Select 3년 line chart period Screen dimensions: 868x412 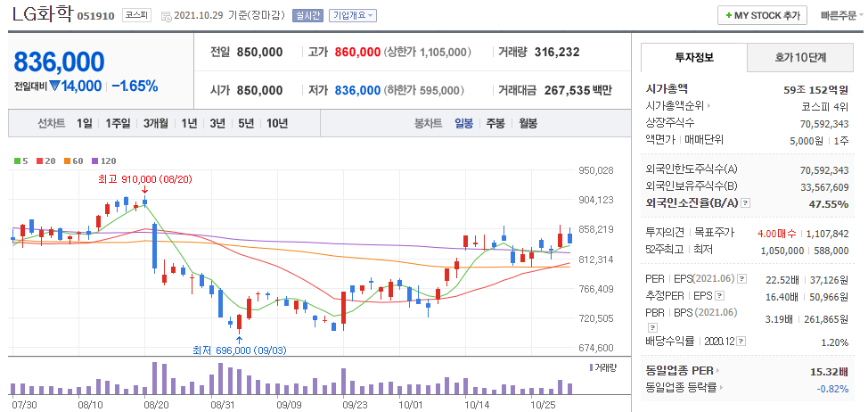(217, 123)
